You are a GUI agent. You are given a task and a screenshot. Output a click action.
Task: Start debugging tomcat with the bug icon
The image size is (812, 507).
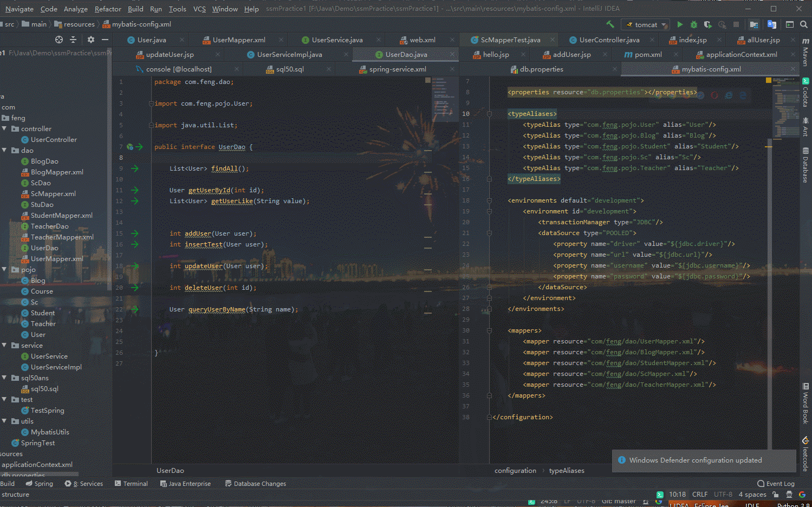click(694, 24)
